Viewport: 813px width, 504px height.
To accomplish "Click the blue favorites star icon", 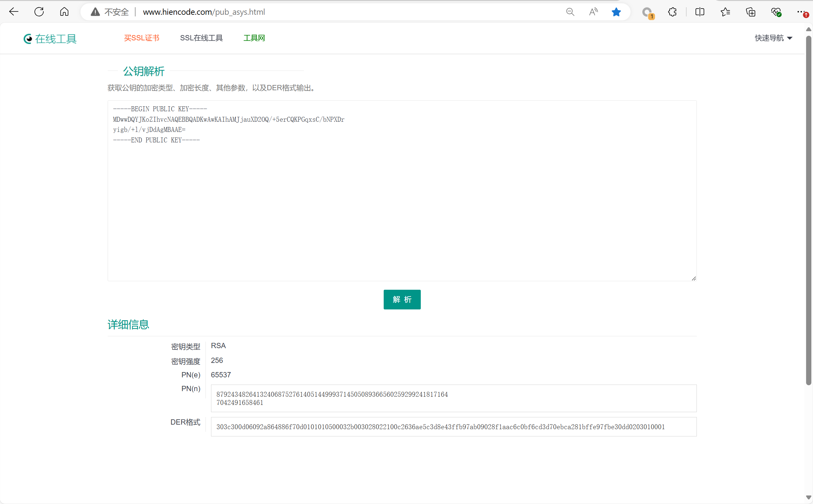I will point(616,12).
